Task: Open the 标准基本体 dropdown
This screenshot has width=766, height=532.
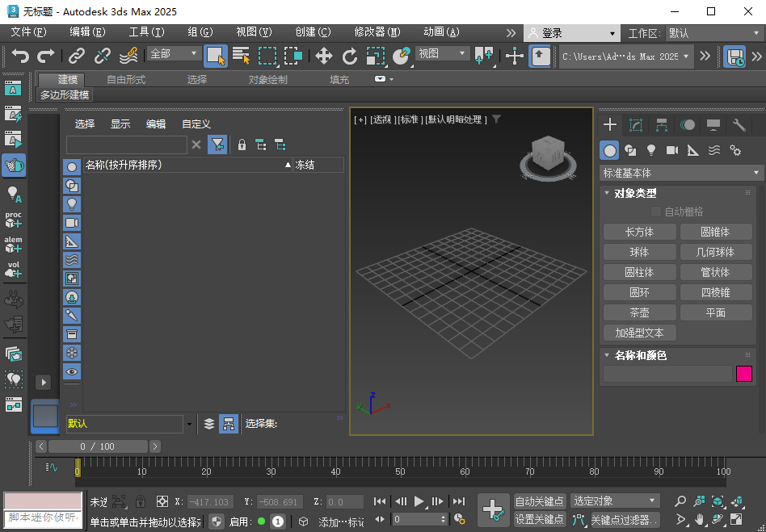Action: tap(679, 172)
